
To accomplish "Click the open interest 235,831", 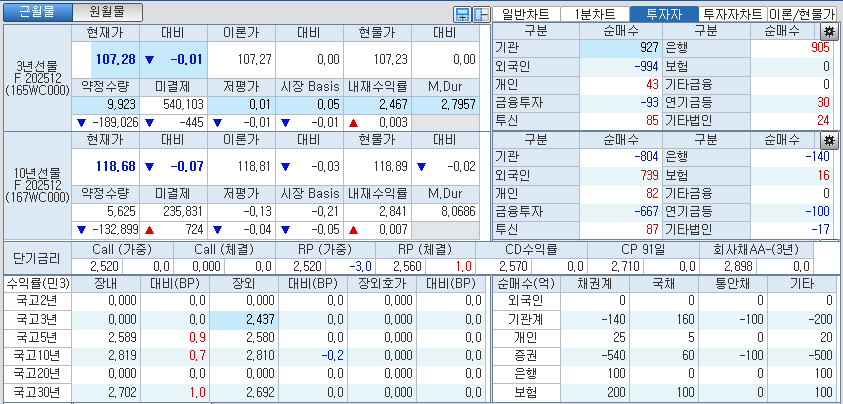I will (184, 211).
